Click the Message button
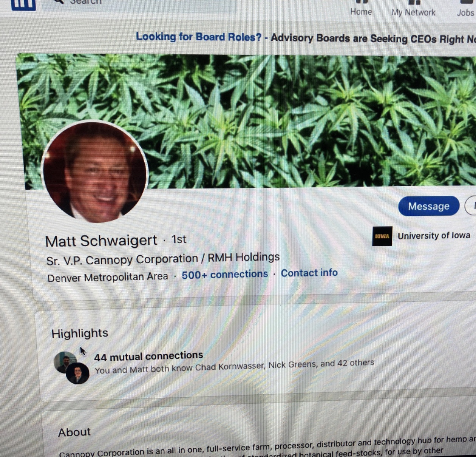 429,206
